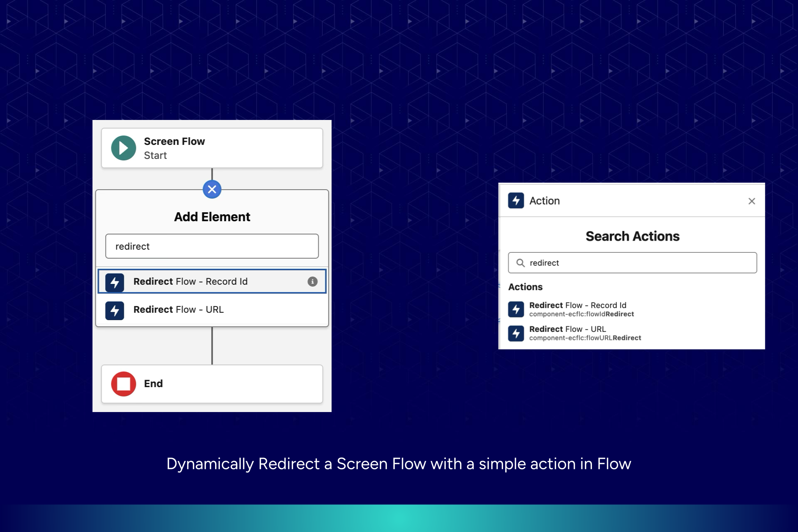This screenshot has height=532, width=798.
Task: Click the Actions section label
Action: point(525,287)
